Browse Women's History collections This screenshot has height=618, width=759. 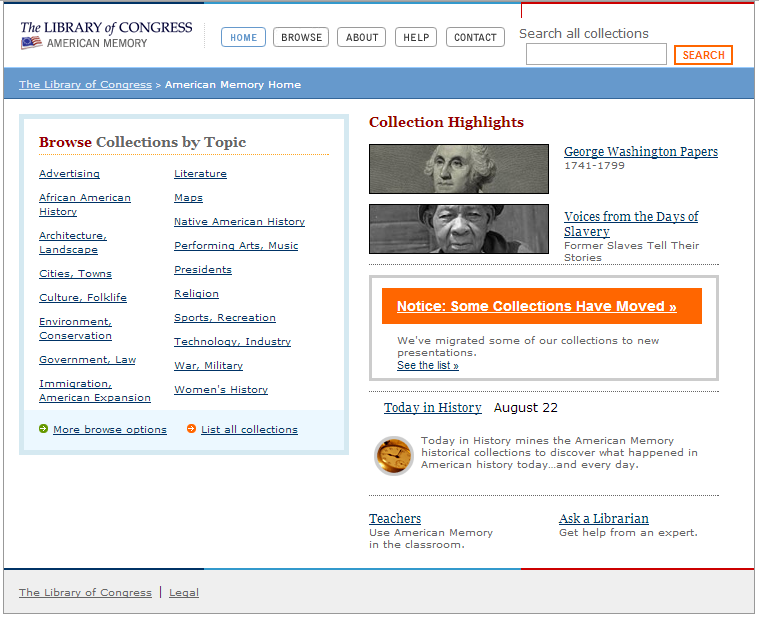(x=221, y=390)
